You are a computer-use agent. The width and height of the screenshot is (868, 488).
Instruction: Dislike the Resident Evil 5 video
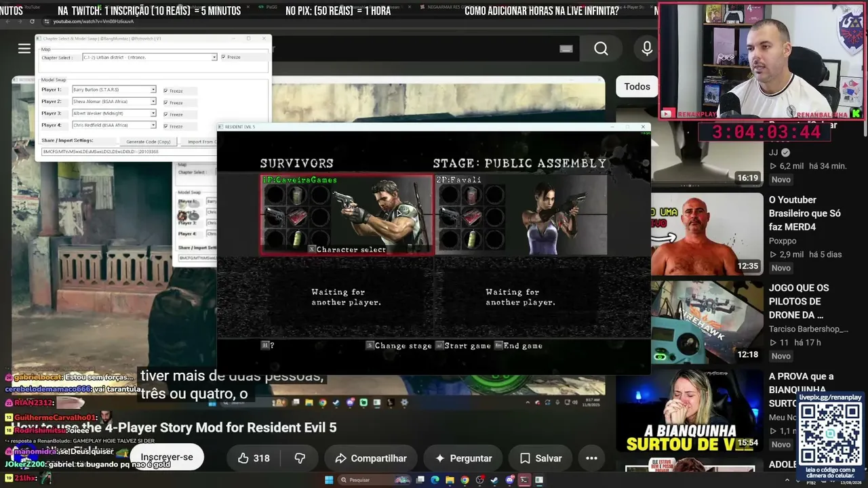pos(300,458)
